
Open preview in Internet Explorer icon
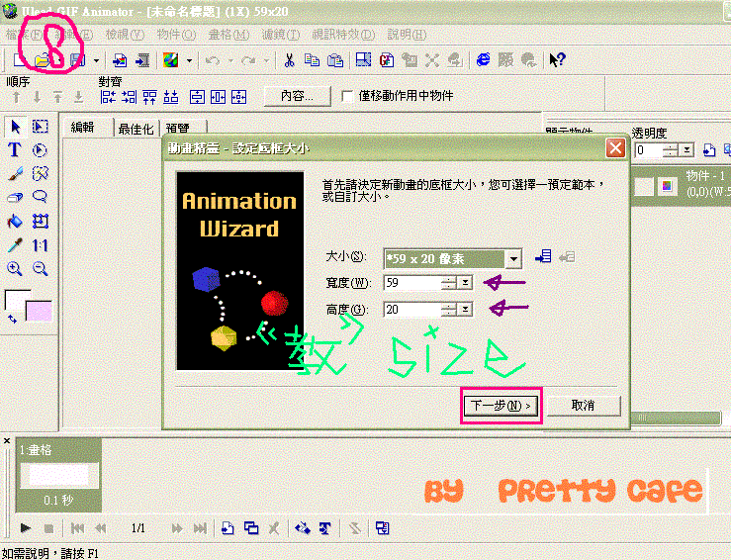(484, 59)
